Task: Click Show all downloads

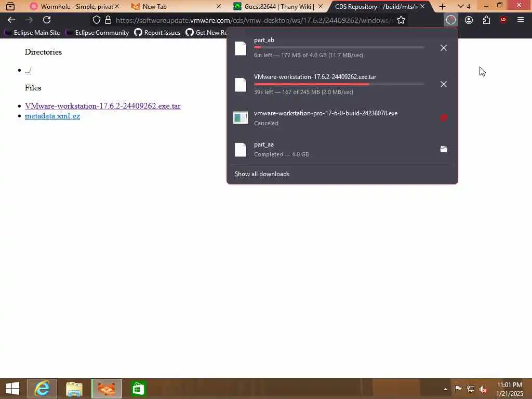Action: pos(262,174)
